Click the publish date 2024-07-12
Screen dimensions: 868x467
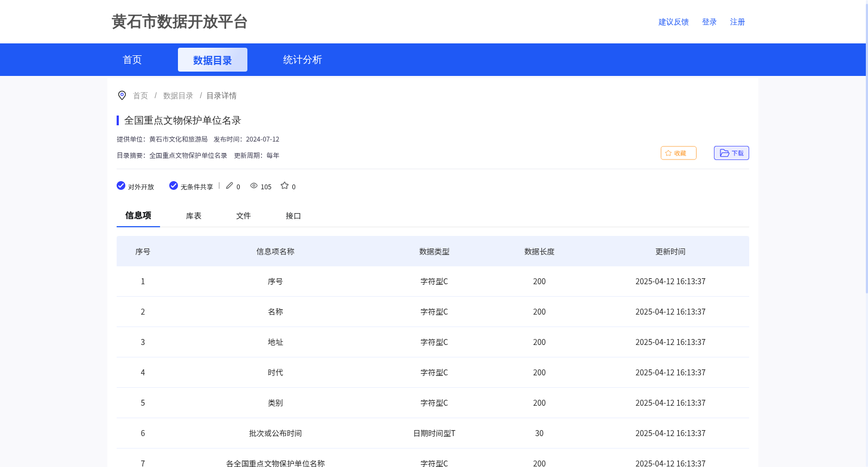(x=263, y=139)
